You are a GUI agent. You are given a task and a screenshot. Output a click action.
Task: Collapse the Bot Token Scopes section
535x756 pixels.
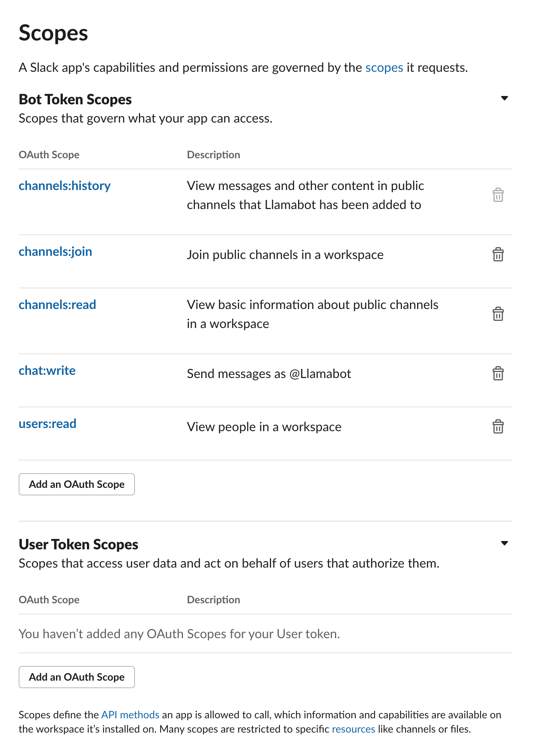(504, 98)
